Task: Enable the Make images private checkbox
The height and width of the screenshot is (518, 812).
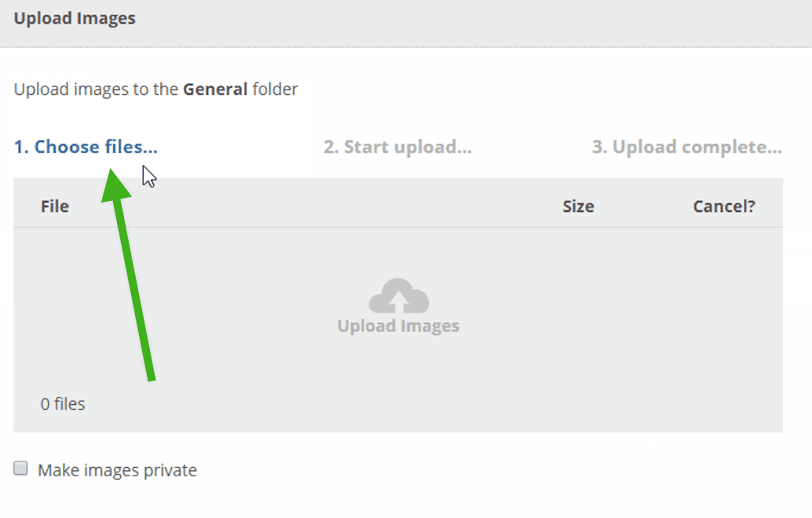Action: 20,469
